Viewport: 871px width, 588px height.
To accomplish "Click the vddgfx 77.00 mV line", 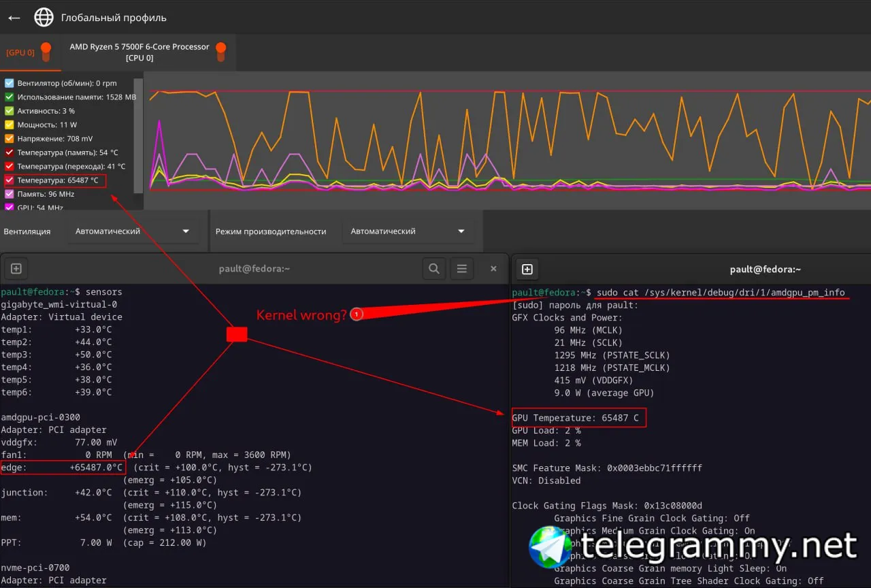I will click(x=59, y=442).
